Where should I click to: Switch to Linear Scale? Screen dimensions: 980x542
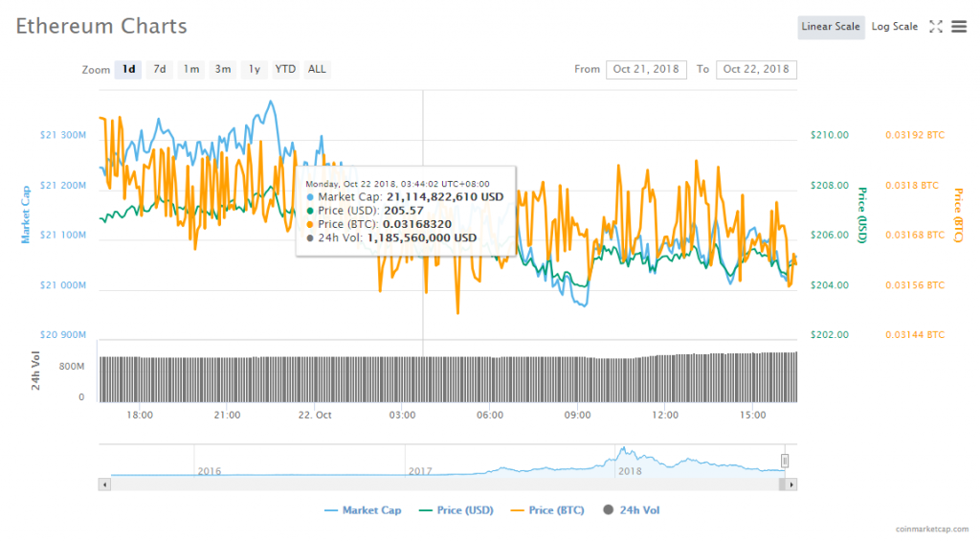(830, 27)
